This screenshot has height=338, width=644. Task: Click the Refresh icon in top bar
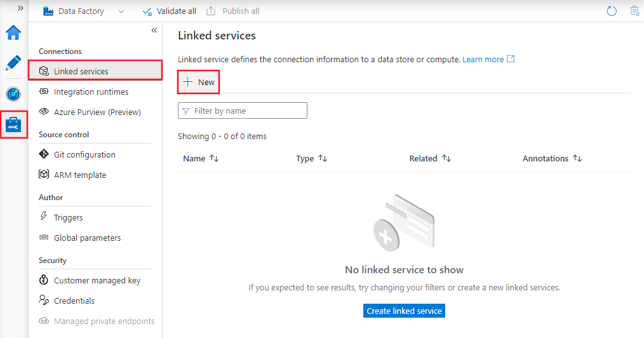pos(612,11)
